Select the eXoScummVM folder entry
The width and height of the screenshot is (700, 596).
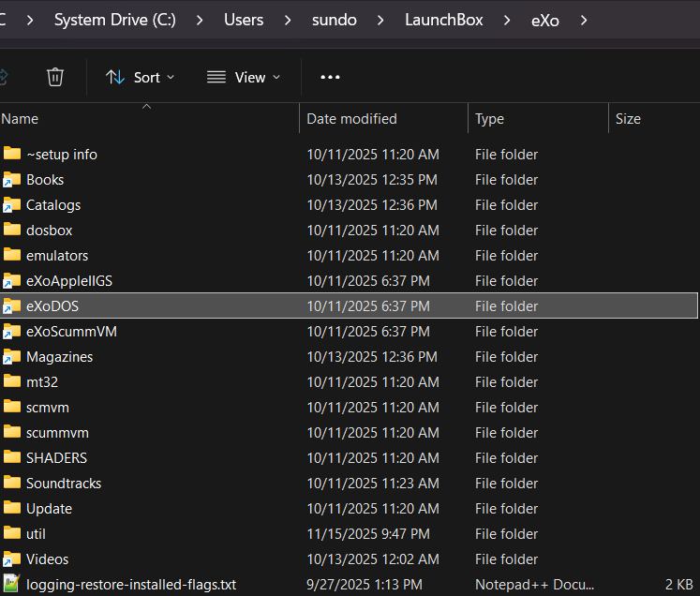[71, 331]
